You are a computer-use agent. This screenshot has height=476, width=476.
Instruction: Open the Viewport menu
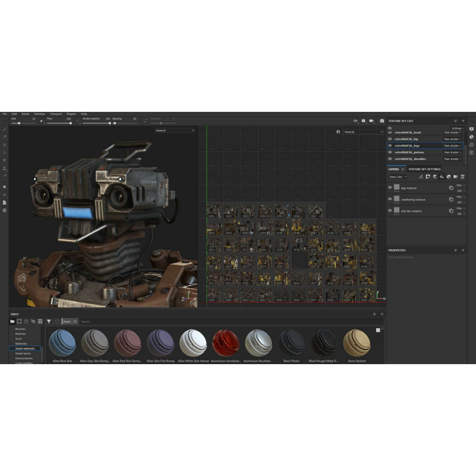[56, 114]
